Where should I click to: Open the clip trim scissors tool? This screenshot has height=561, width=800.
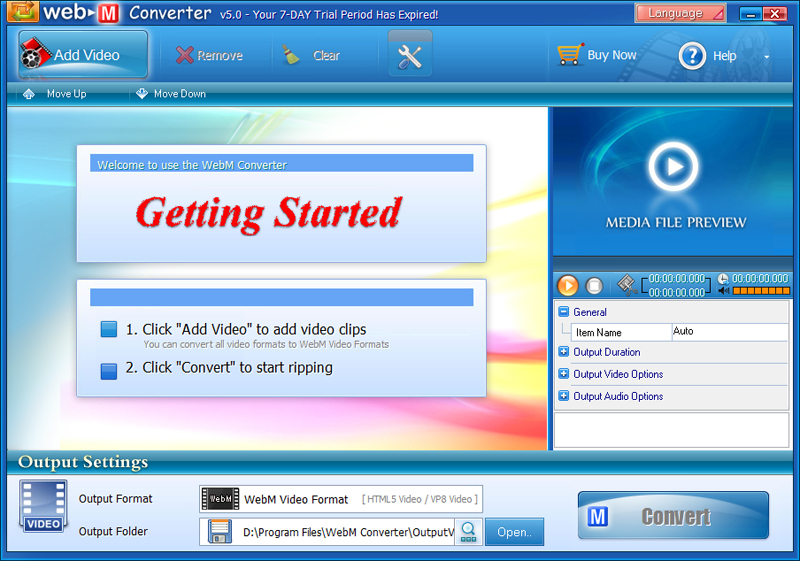coord(627,285)
